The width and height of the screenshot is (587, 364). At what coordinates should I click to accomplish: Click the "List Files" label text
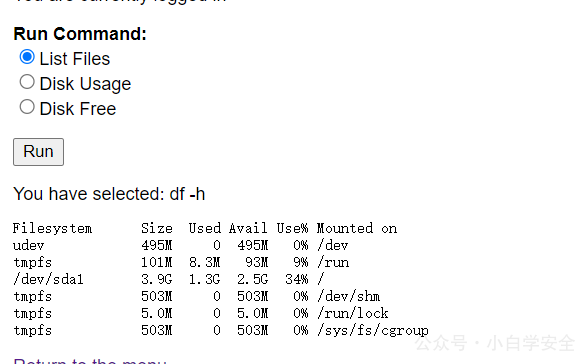coord(75,59)
